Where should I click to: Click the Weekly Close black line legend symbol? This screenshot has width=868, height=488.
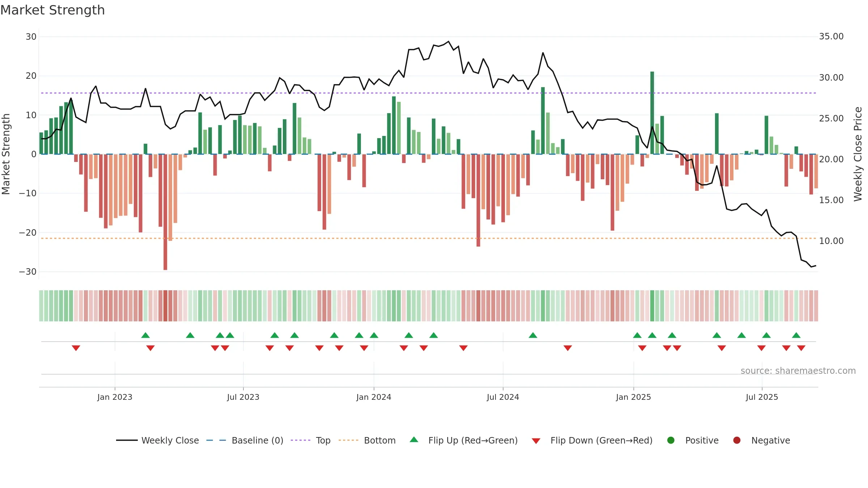coord(127,440)
